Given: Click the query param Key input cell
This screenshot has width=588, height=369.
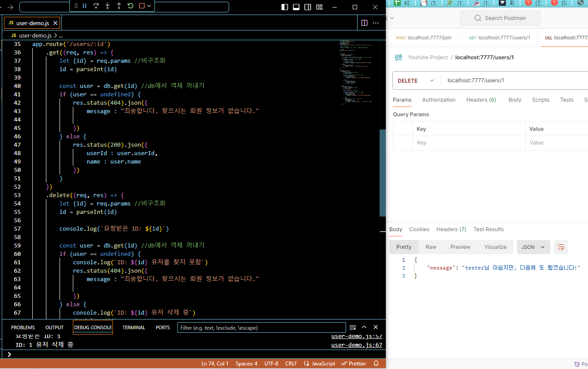Looking at the screenshot, I should (468, 143).
